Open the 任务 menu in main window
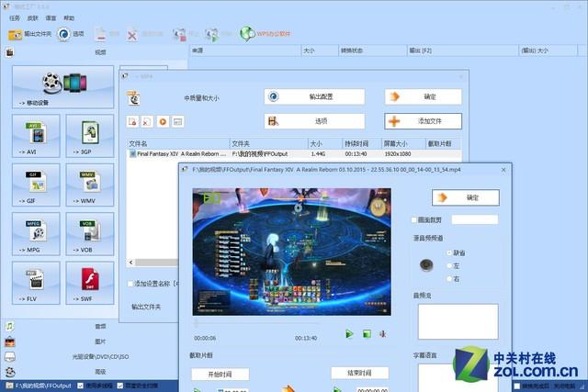This screenshot has height=392, width=588. pos(15,18)
